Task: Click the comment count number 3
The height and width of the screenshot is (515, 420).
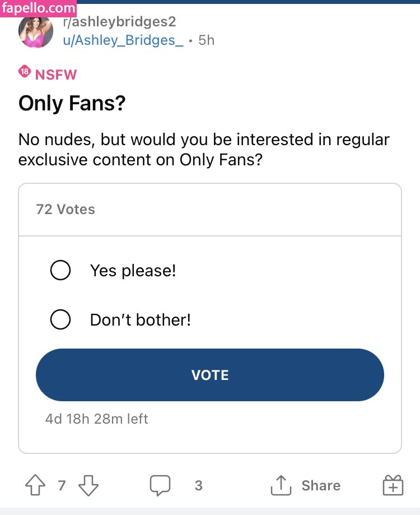Action: pyautogui.click(x=198, y=485)
